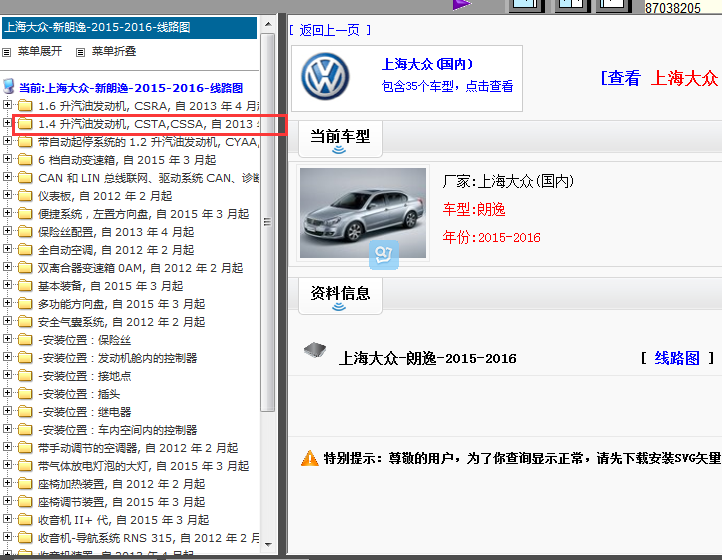This screenshot has width=722, height=560.
Task: Click the 返回上一页 link
Action: tap(330, 30)
